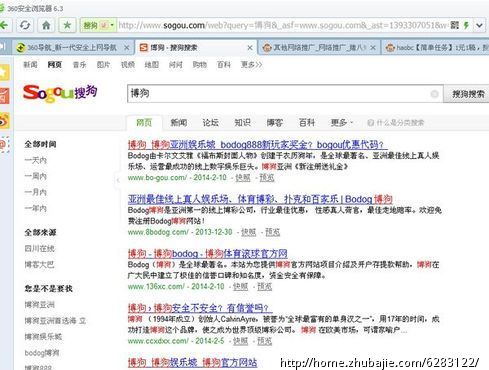Filter results to 一周内
489x370 pixels.
(36, 176)
